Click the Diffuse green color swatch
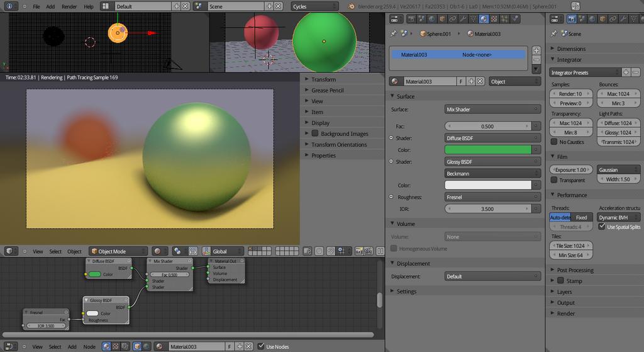Image resolution: width=644 pixels, height=352 pixels. [488, 150]
